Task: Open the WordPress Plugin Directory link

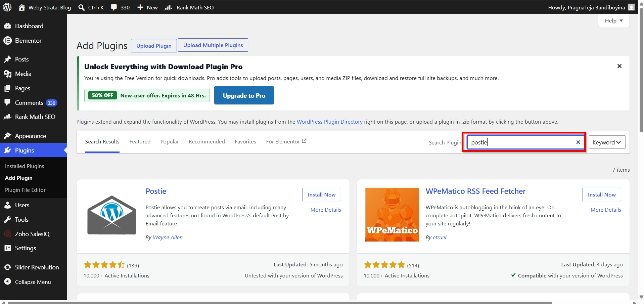Action: tap(329, 122)
